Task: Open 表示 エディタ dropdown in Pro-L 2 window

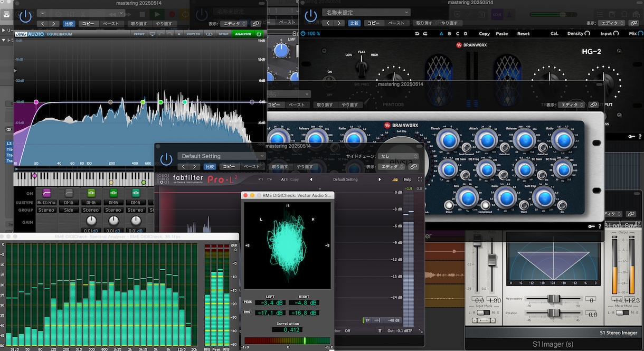Action: click(x=392, y=167)
